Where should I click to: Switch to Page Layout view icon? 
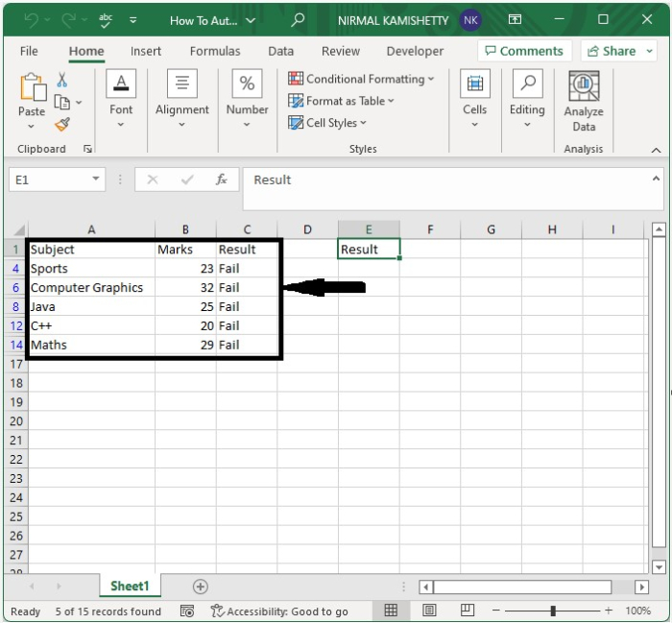click(x=429, y=611)
